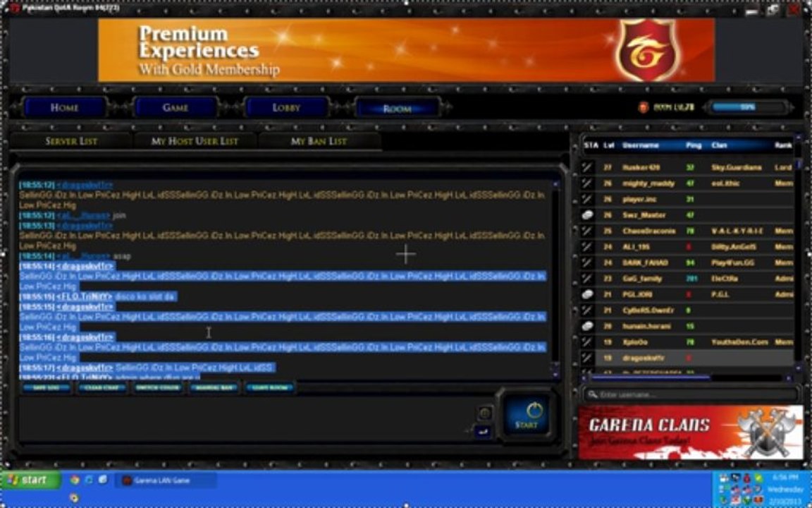
Task: Open the Garena Clans banner ad
Action: pos(691,433)
